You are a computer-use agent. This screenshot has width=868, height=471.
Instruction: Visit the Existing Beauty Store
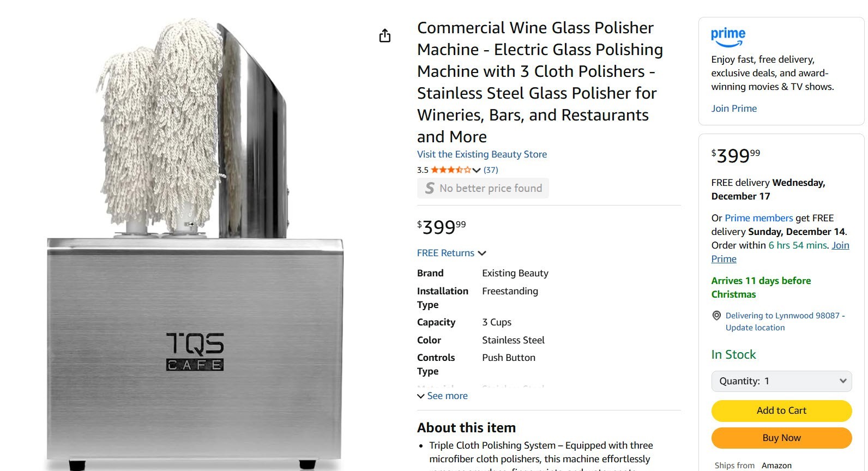(x=482, y=154)
